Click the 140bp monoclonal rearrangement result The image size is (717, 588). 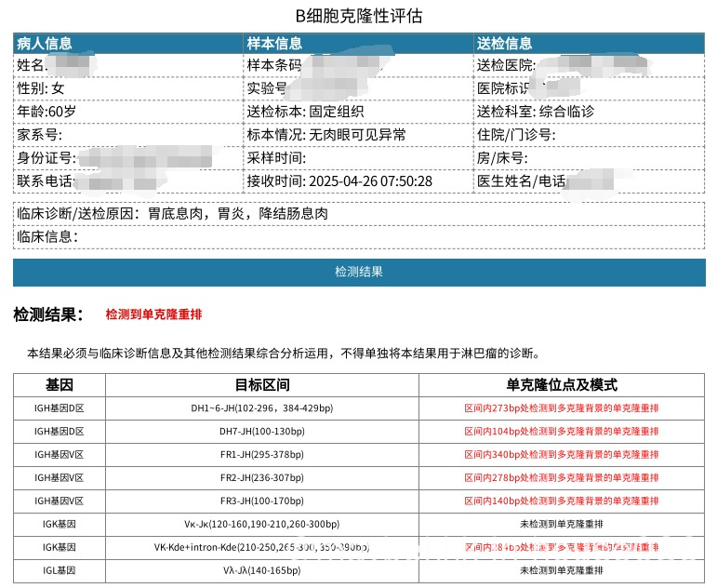point(562,501)
